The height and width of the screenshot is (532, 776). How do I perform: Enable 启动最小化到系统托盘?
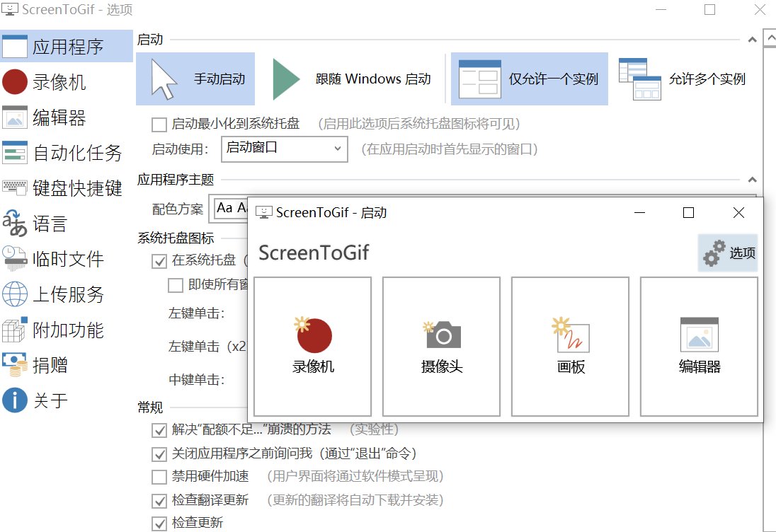point(159,125)
